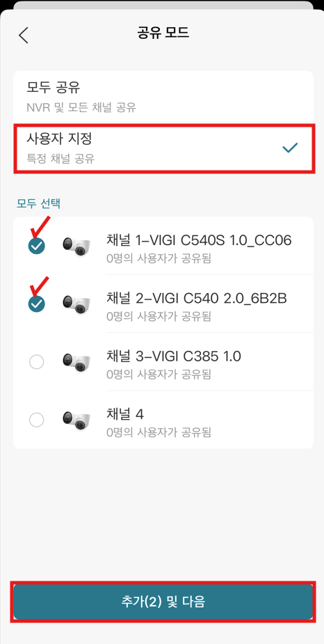This screenshot has height=644, width=324.
Task: Click camera icon of 채널 1 VIGI C540S
Action: coord(76,245)
